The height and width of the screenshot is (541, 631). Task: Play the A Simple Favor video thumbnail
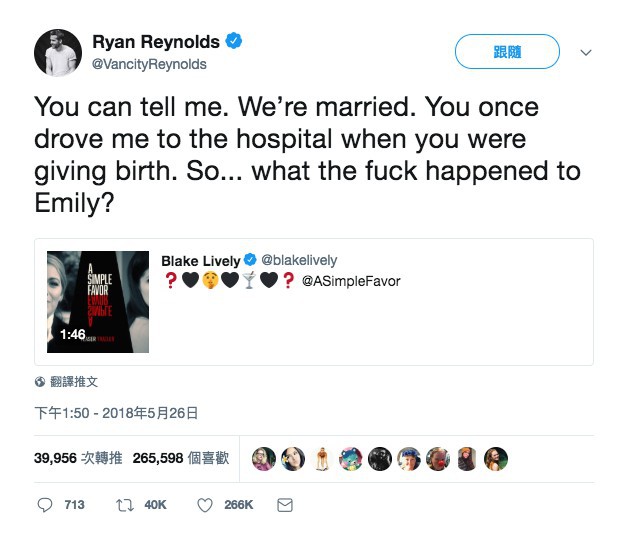tap(98, 302)
